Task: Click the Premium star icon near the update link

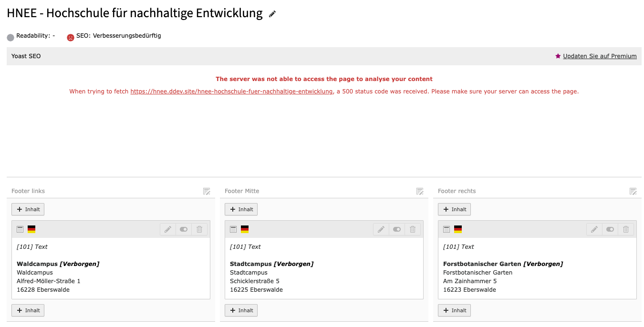Action: (x=558, y=56)
